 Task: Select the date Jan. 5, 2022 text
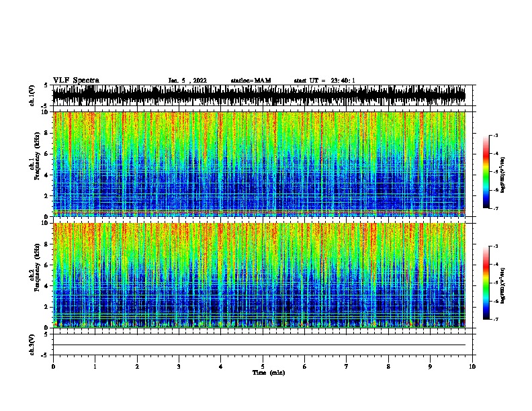click(x=187, y=81)
